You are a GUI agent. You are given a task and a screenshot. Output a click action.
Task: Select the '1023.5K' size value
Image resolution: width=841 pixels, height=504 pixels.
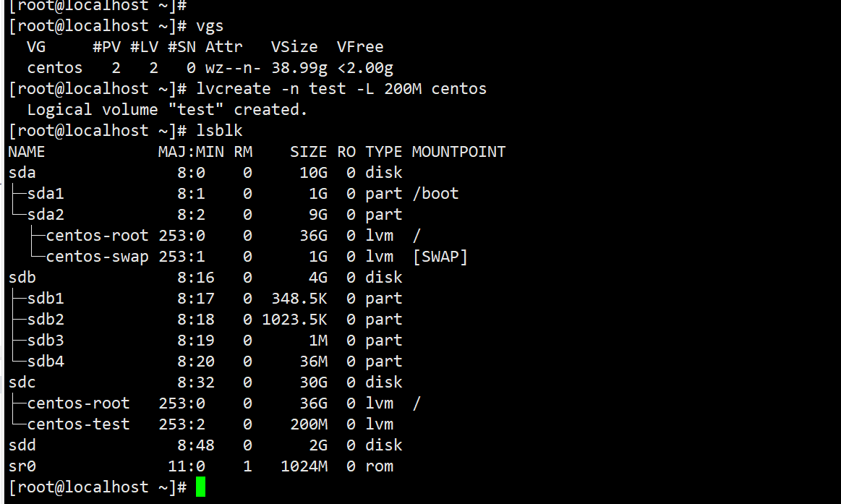point(294,319)
